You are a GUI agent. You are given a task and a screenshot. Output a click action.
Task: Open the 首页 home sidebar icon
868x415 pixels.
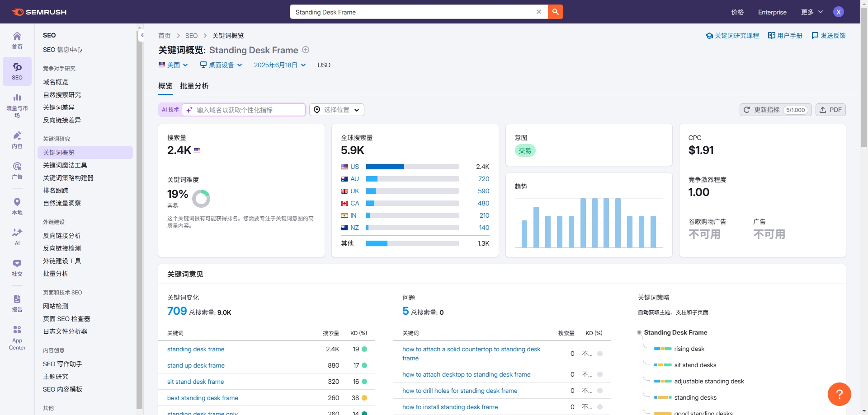tap(17, 41)
